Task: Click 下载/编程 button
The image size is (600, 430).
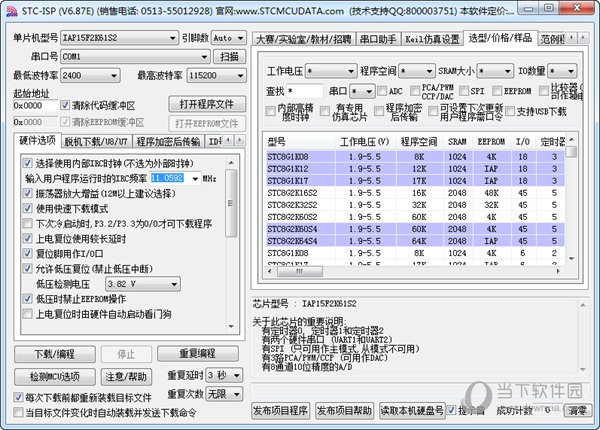Action: click(55, 354)
